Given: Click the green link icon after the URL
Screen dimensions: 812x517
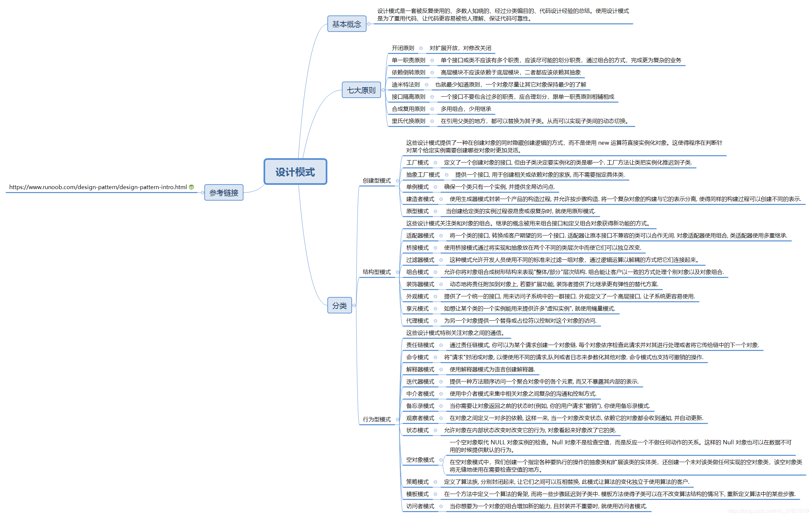Looking at the screenshot, I should (191, 187).
